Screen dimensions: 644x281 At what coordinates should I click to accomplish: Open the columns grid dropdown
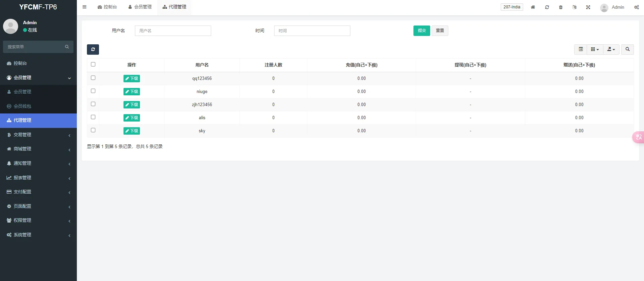[x=595, y=49]
